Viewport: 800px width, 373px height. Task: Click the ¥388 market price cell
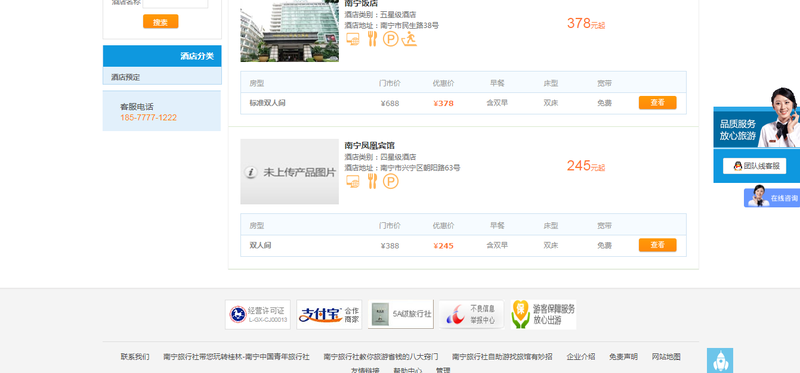[x=390, y=245]
